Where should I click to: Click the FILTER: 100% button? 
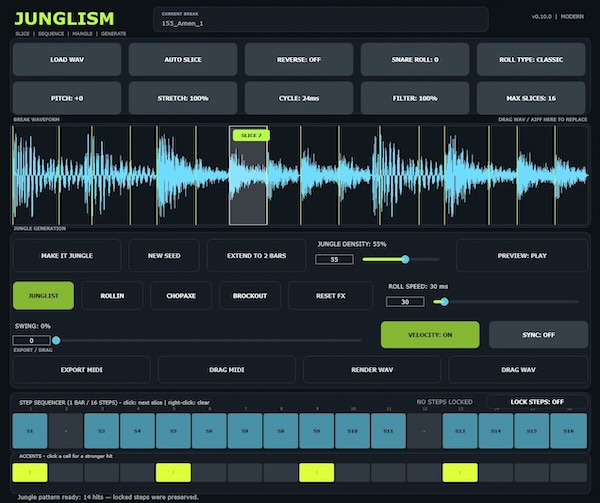(x=415, y=98)
